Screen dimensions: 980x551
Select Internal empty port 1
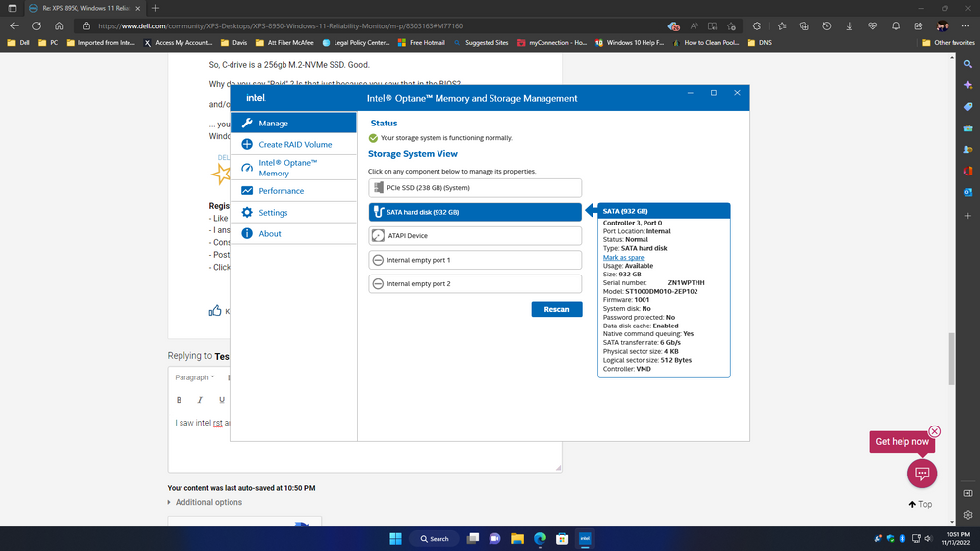(x=475, y=260)
